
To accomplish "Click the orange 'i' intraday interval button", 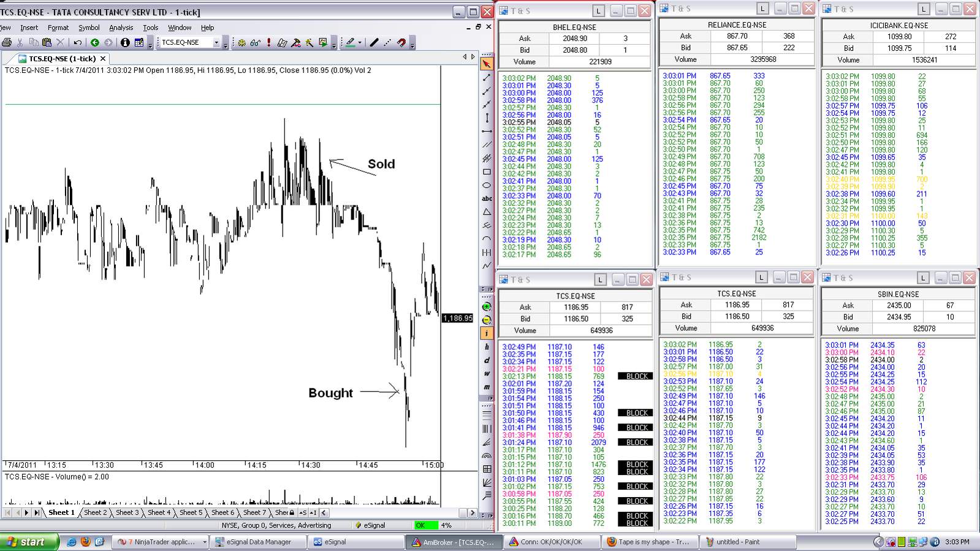I will [x=487, y=333].
